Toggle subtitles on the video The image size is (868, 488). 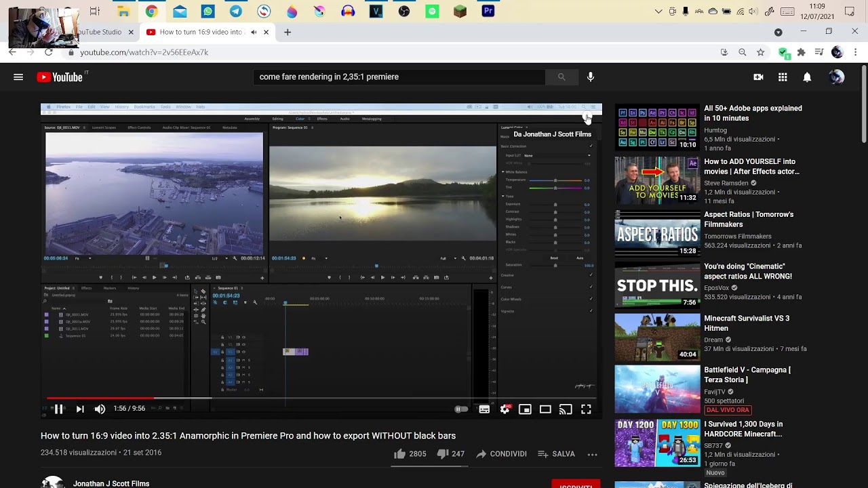click(x=484, y=409)
